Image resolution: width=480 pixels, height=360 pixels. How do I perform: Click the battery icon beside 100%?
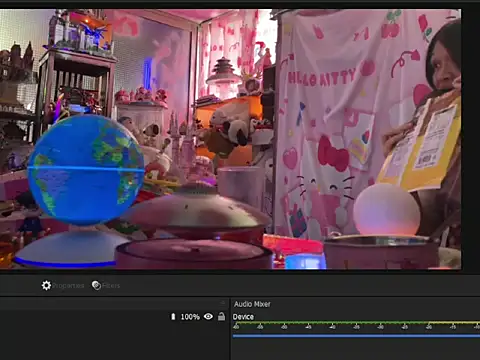click(173, 317)
